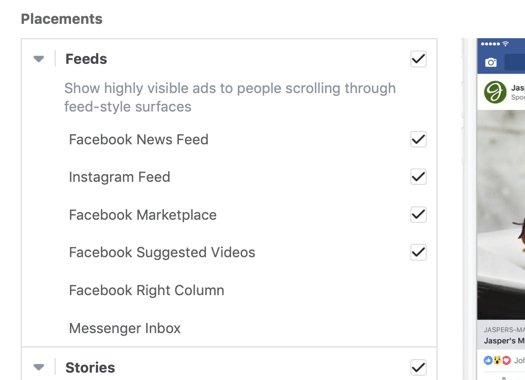Select Messenger Inbox placement row
Viewport: 525px width, 380px height.
click(x=229, y=328)
